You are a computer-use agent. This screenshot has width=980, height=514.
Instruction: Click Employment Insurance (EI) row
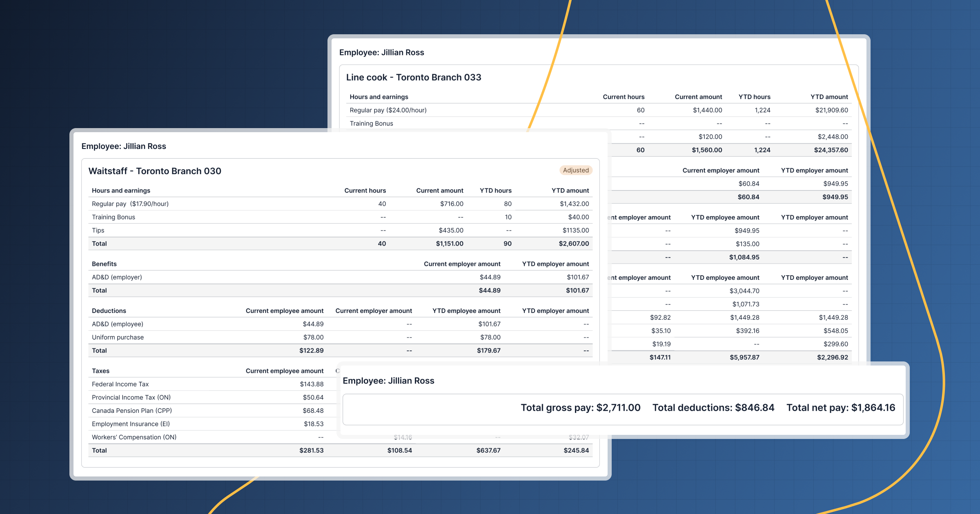pos(131,424)
